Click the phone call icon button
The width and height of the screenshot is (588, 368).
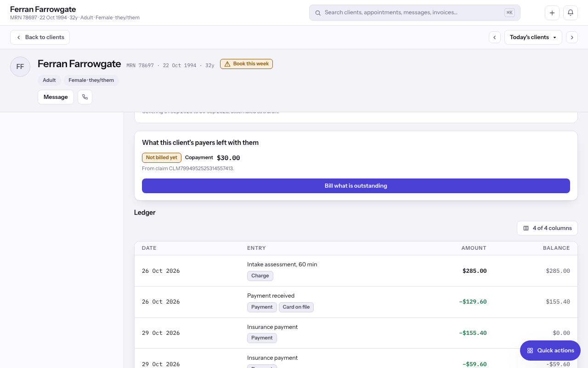coord(85,97)
